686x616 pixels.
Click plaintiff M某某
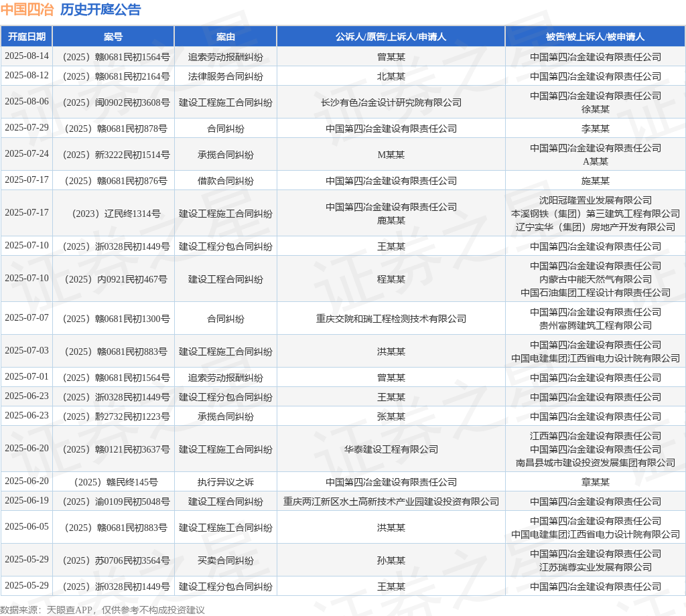coord(391,155)
